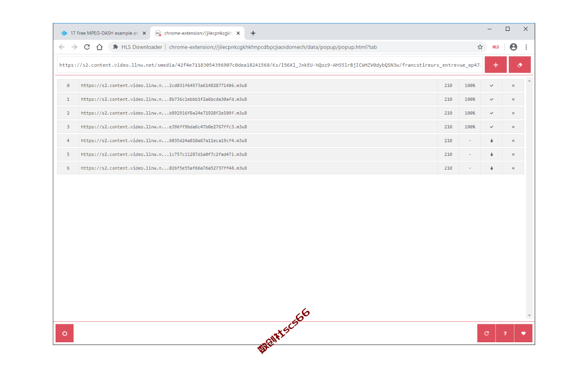Remove row 6 with its x icon

tap(513, 168)
